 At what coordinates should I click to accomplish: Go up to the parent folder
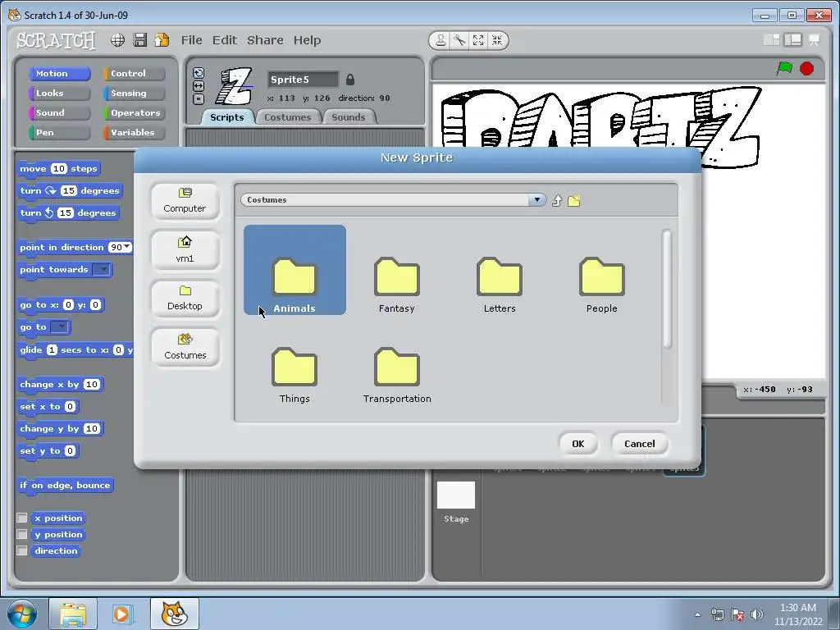pyautogui.click(x=557, y=200)
